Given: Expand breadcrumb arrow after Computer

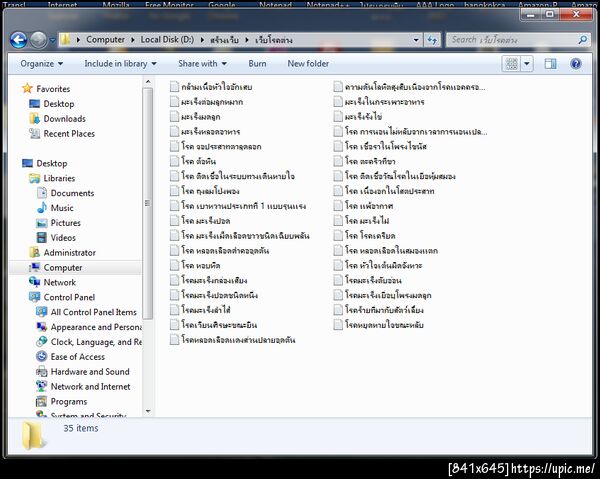Looking at the screenshot, I should click(x=132, y=40).
